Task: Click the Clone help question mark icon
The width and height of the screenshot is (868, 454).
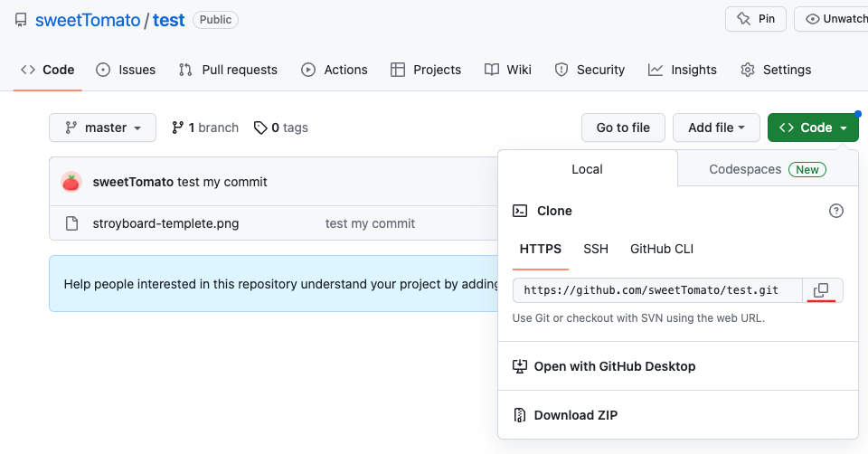Action: pyautogui.click(x=836, y=211)
